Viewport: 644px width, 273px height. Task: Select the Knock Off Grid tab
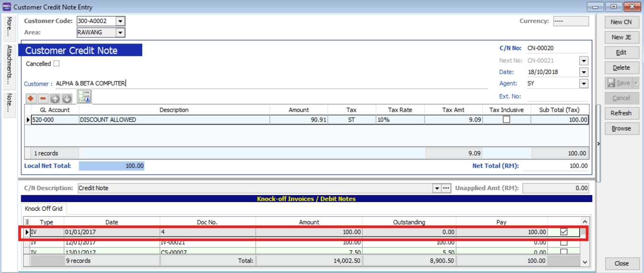pyautogui.click(x=44, y=209)
